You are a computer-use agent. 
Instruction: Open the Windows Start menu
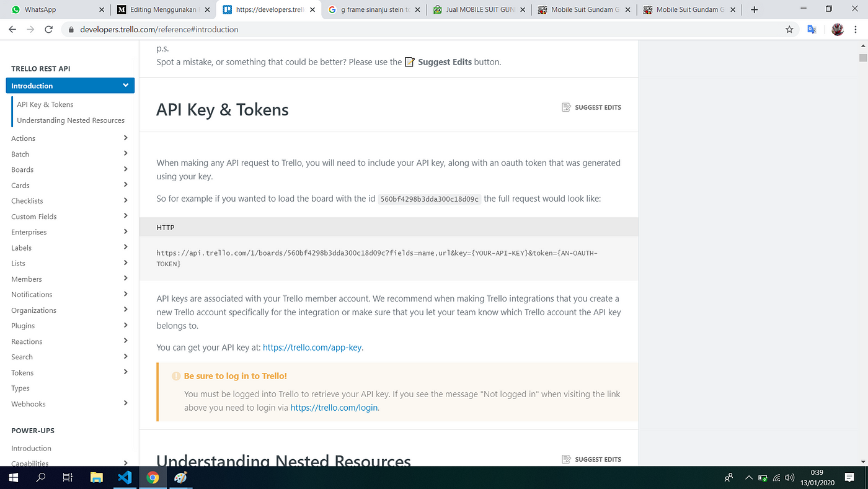pos(12,478)
